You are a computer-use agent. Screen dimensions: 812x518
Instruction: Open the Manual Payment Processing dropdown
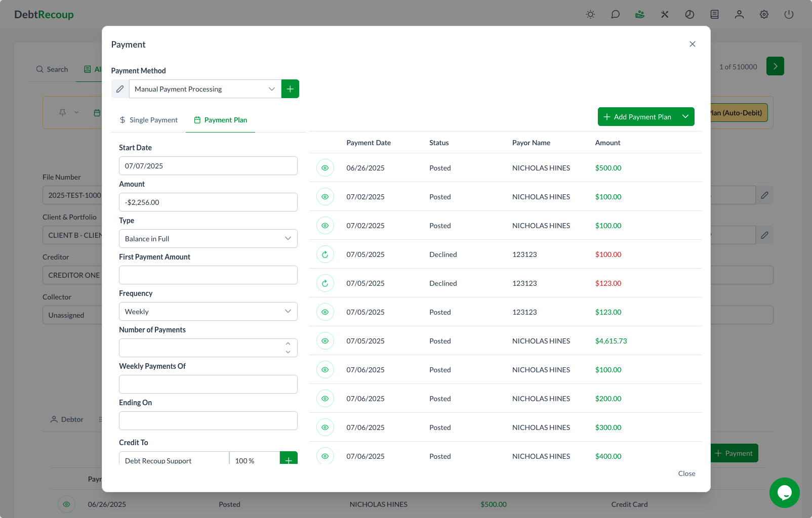click(x=205, y=89)
